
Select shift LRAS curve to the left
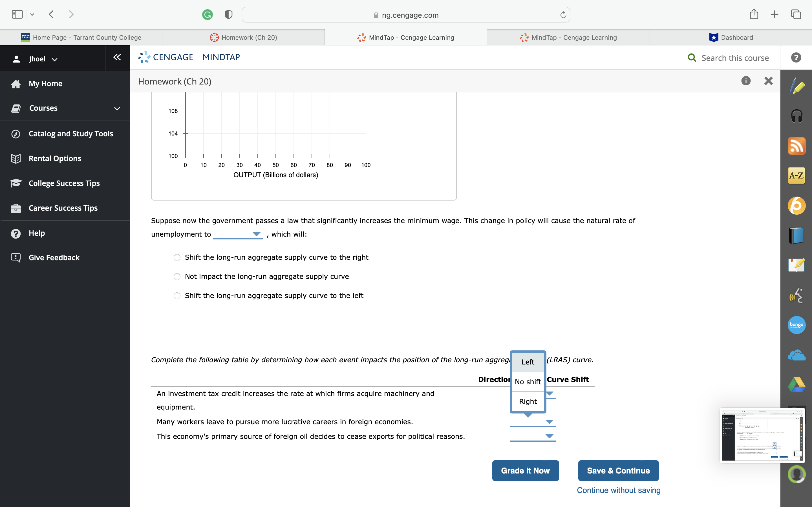coord(177,296)
